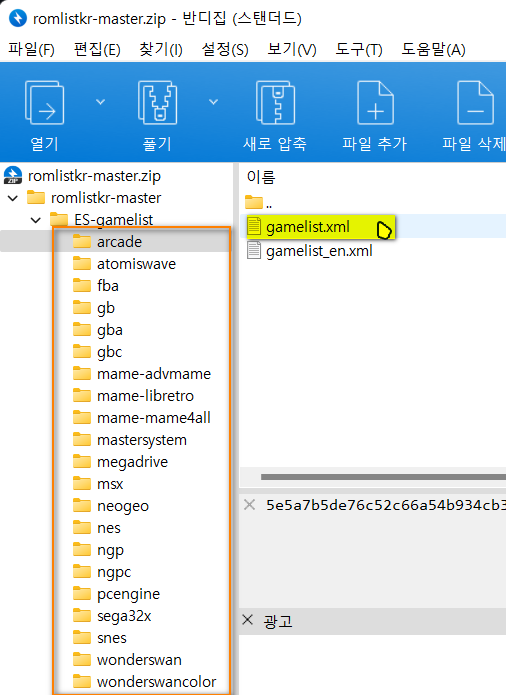Close the 광고 ad panel
The height and width of the screenshot is (695, 506).
[248, 620]
